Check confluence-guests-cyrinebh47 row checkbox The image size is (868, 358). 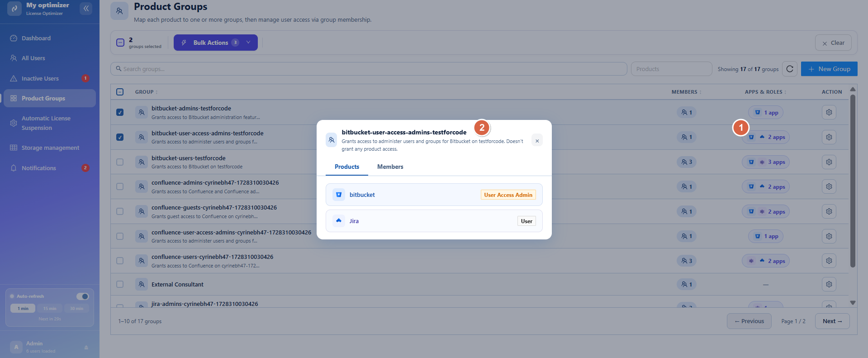[120, 211]
